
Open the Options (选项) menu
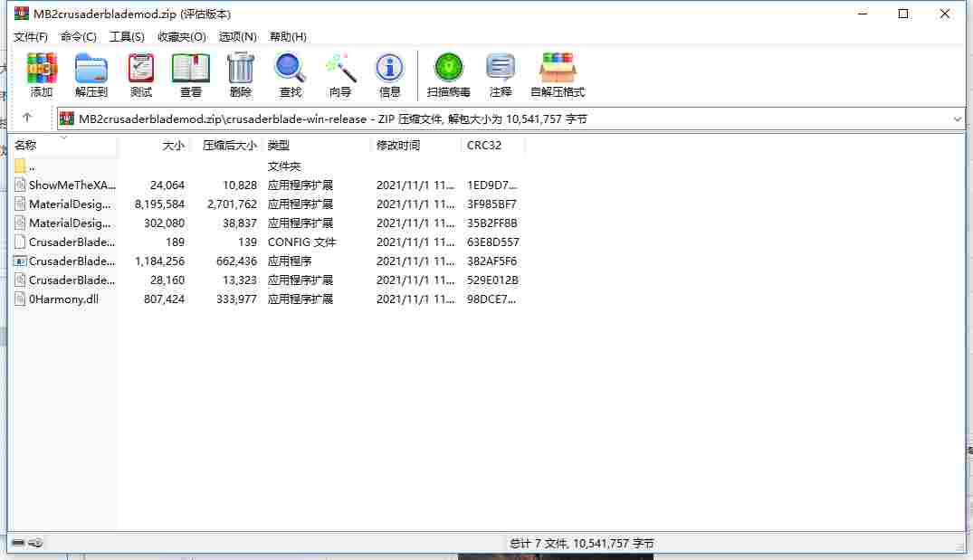click(x=238, y=36)
